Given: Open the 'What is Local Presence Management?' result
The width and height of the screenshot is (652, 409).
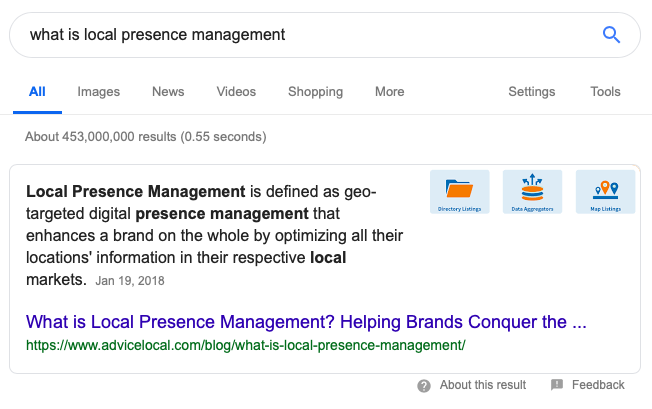Looking at the screenshot, I should [306, 323].
